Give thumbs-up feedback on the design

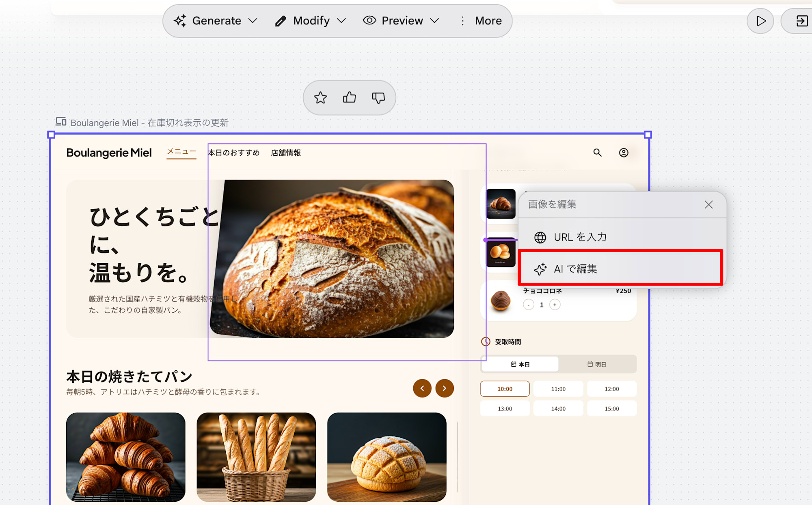(x=349, y=97)
